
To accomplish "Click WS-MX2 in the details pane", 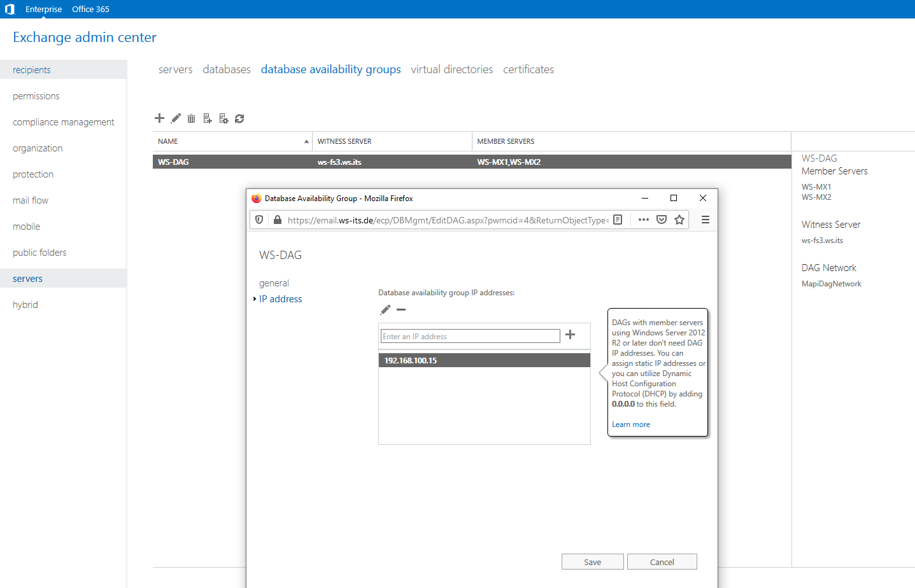I will point(816,197).
